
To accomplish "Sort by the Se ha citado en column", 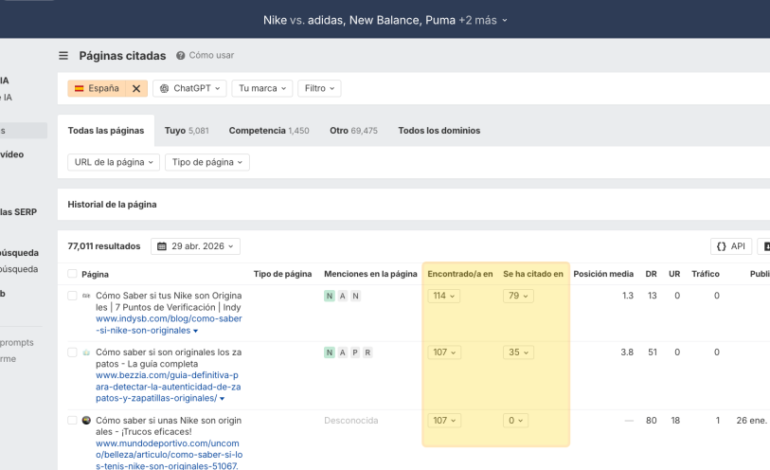I will click(x=533, y=274).
